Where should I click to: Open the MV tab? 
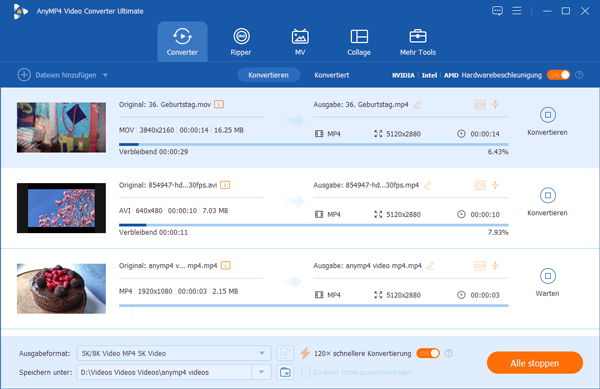tap(300, 42)
